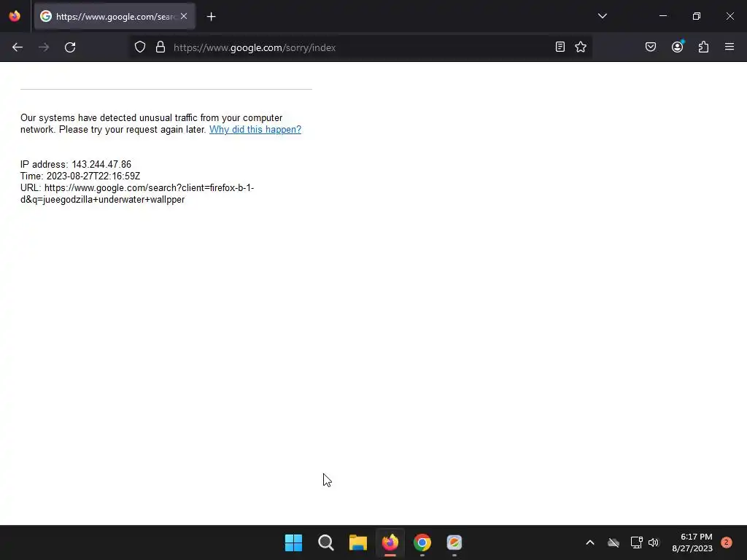
Task: Open the Windows Start menu
Action: click(293, 542)
